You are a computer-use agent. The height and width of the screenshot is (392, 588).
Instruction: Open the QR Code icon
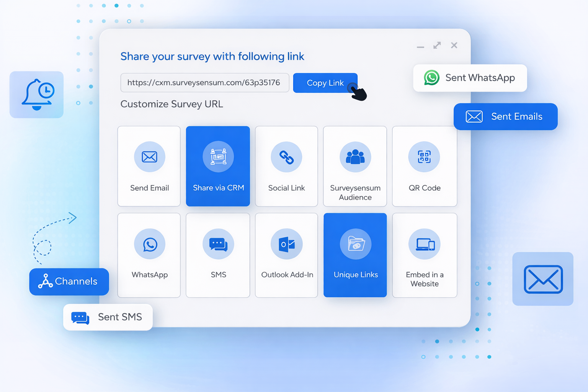click(424, 157)
